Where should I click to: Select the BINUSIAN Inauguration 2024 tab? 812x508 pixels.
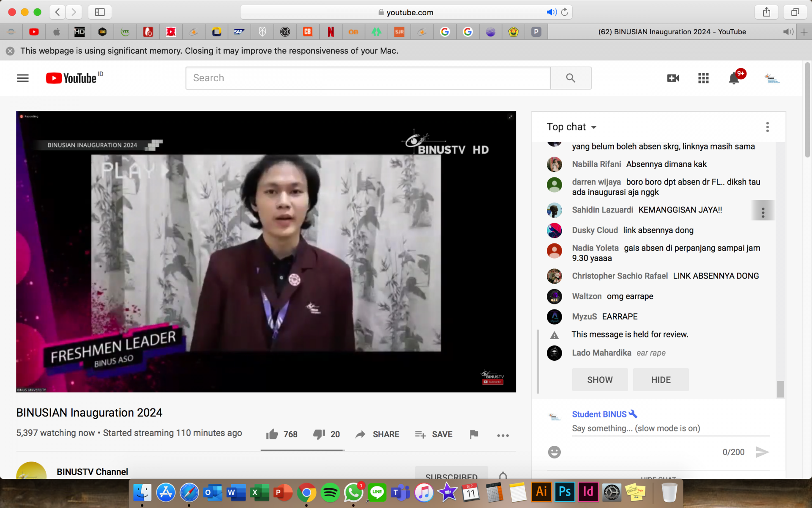[672, 32]
